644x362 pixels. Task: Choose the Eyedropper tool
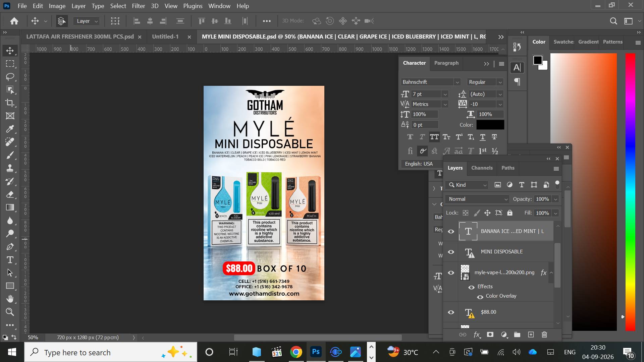click(10, 129)
